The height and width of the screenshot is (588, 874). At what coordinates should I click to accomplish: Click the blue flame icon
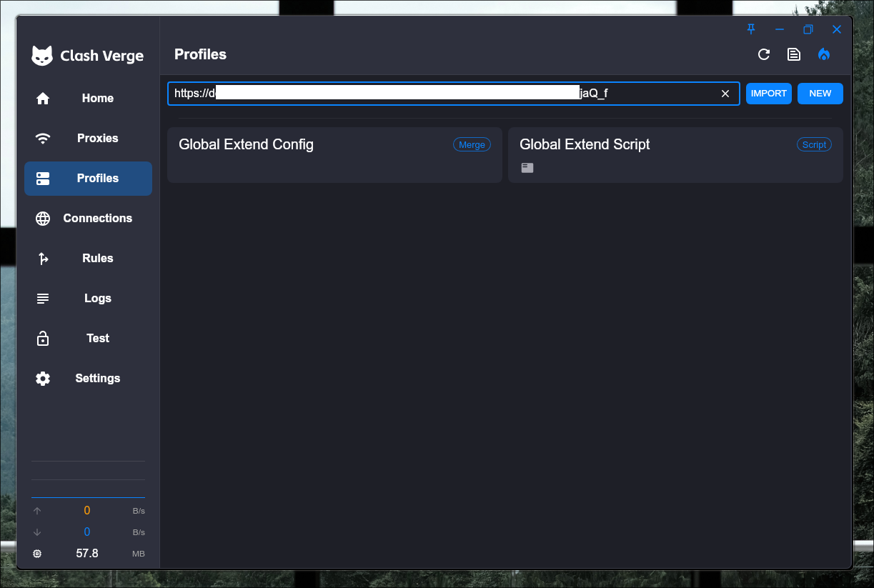[x=824, y=54]
